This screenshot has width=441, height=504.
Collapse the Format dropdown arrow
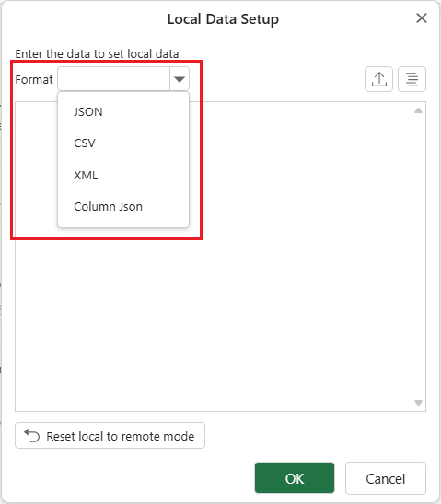180,79
